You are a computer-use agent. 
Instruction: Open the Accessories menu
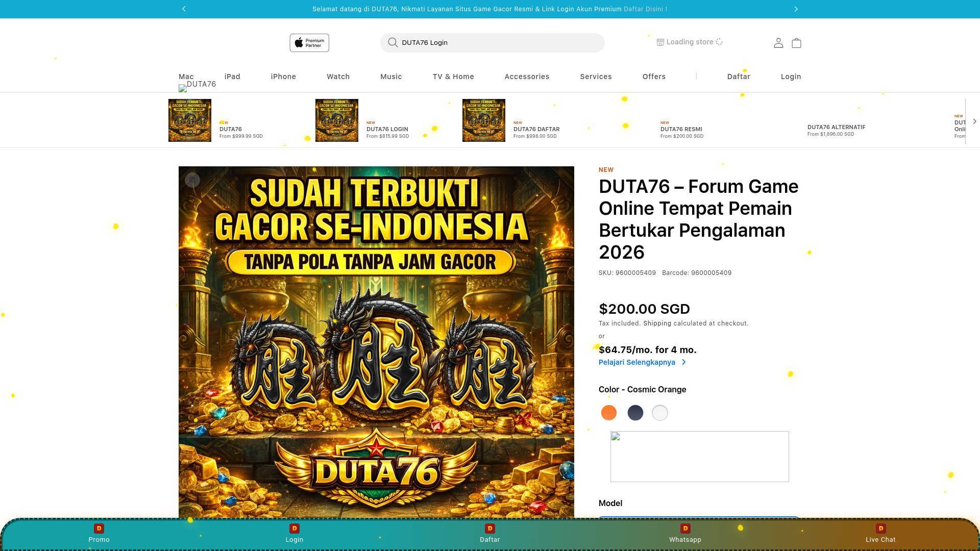527,77
